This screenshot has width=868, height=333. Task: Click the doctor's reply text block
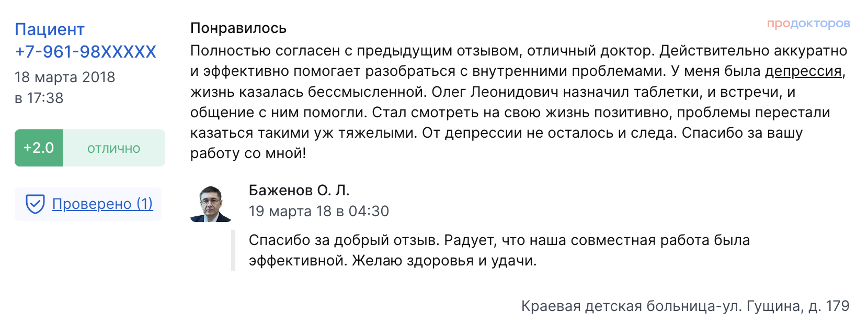[x=499, y=250]
